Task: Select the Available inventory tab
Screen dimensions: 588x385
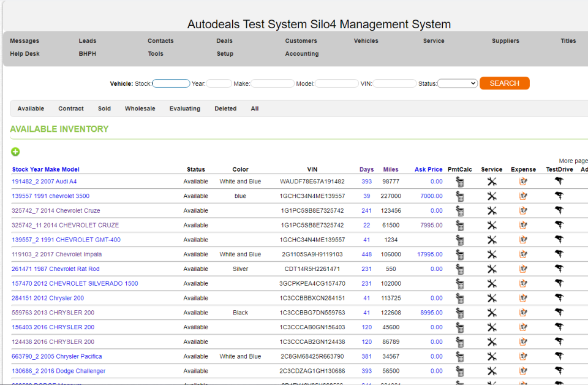Action: point(31,109)
